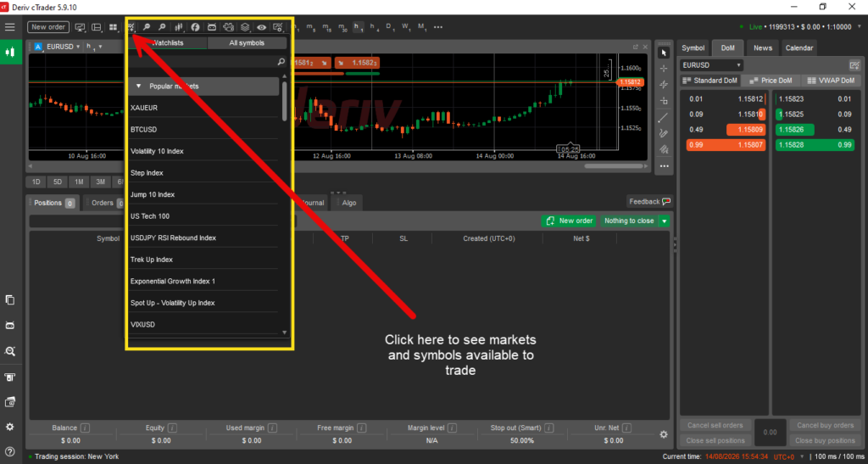Click Close buy positions button
The height and width of the screenshot is (464, 868).
pyautogui.click(x=824, y=441)
